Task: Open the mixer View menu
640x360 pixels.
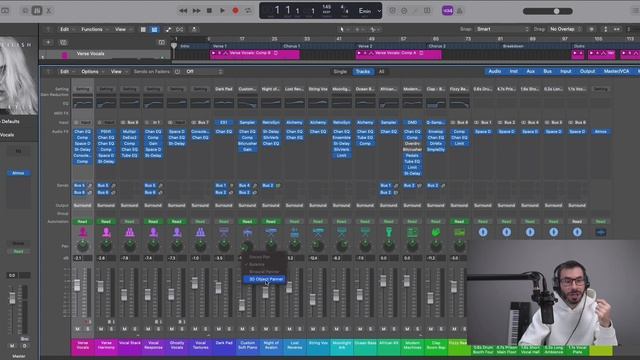Action: [118, 71]
